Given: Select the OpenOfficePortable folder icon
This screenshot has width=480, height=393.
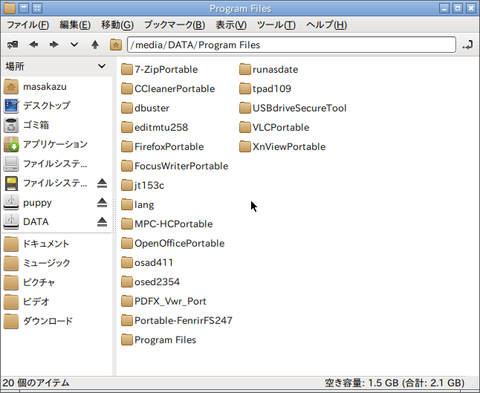Looking at the screenshot, I should tap(127, 244).
